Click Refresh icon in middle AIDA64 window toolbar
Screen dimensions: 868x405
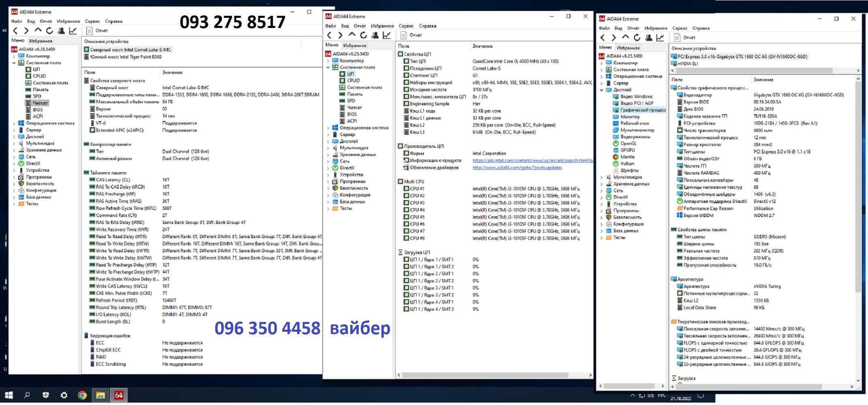tap(363, 35)
